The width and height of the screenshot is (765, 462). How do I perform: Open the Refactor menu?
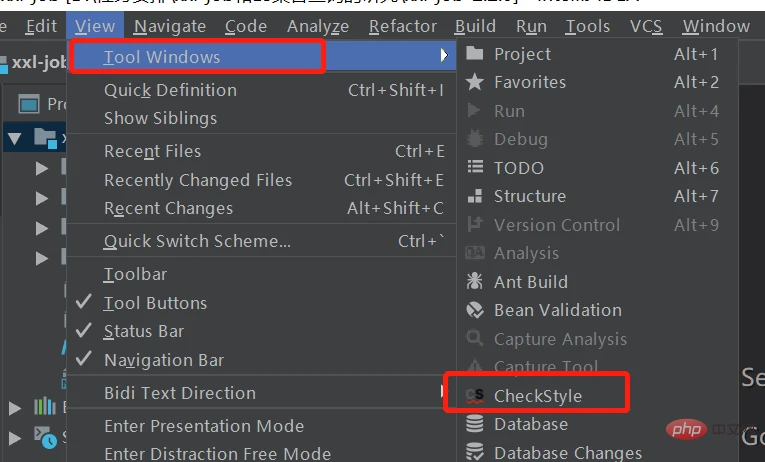[403, 26]
